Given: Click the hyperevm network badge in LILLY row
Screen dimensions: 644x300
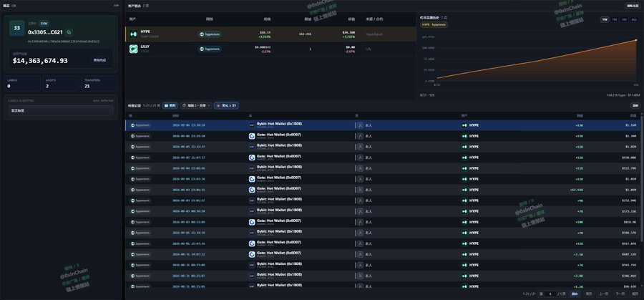Looking at the screenshot, I should tap(210, 49).
